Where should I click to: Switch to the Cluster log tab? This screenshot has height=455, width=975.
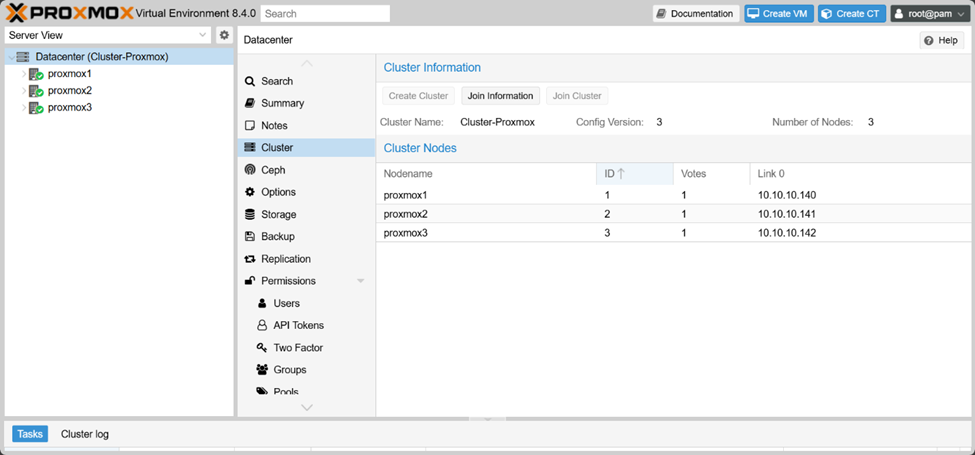pyautogui.click(x=85, y=434)
